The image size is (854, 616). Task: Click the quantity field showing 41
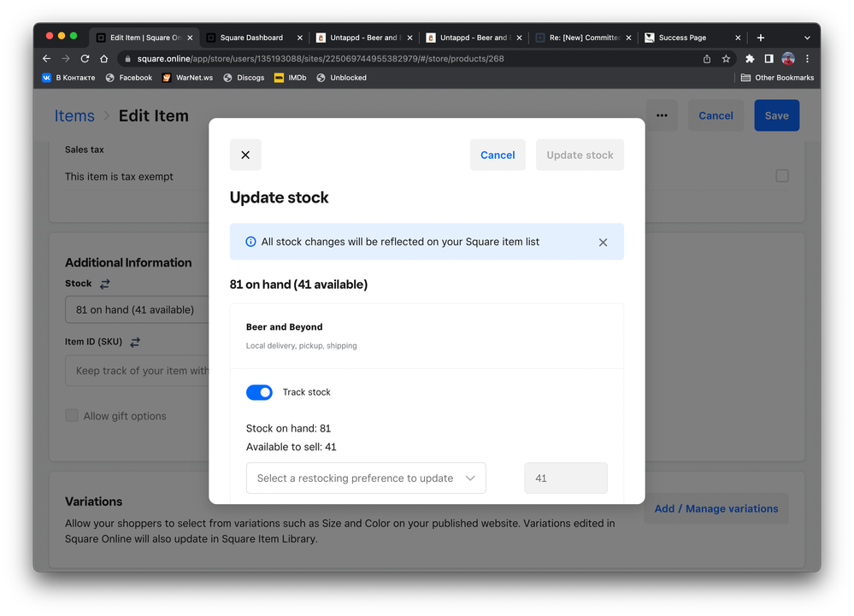pyautogui.click(x=565, y=478)
